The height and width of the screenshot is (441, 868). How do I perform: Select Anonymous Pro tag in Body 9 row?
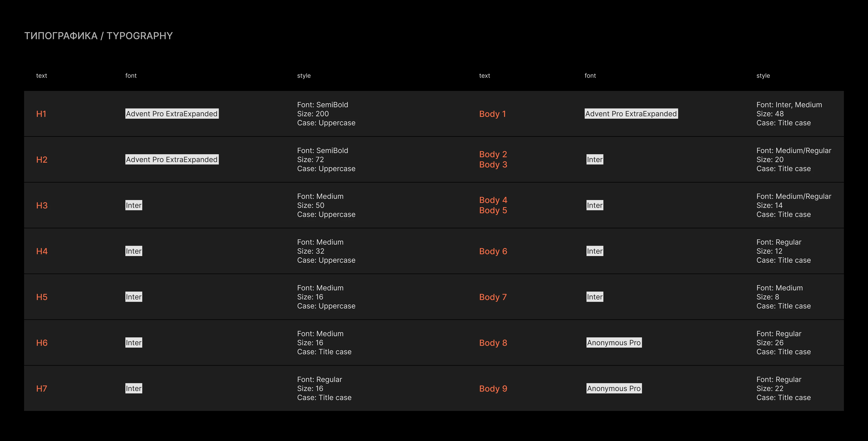(614, 389)
